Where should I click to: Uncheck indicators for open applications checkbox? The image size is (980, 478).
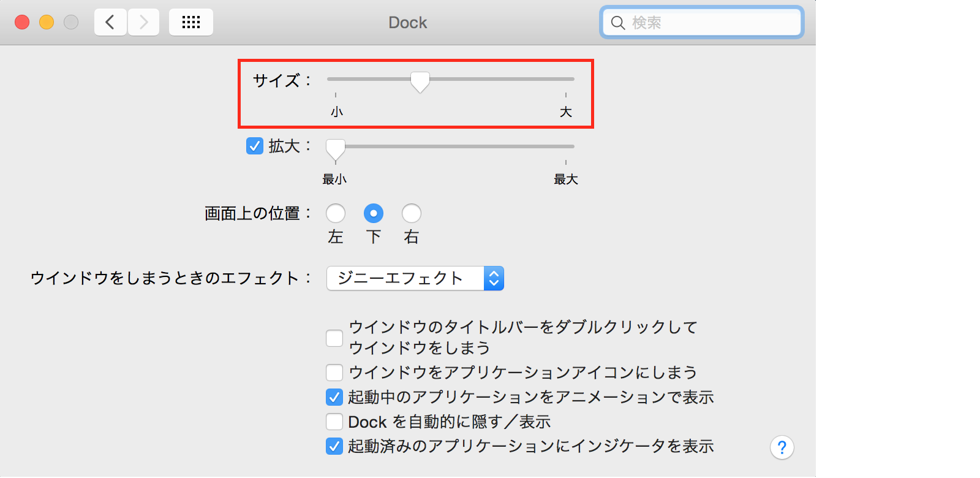click(334, 446)
